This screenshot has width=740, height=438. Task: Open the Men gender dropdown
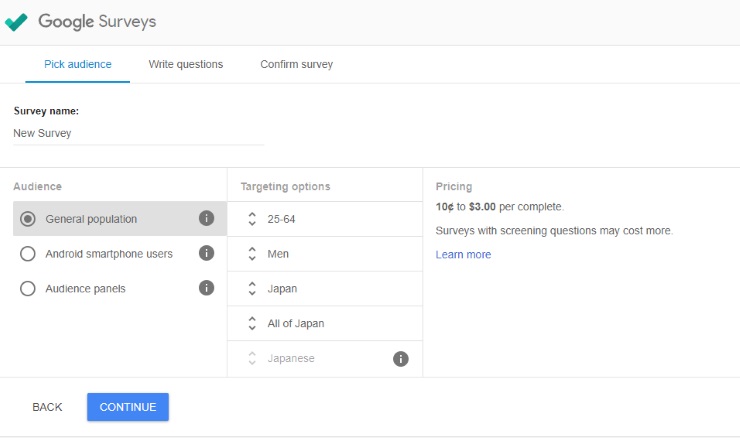coord(325,254)
